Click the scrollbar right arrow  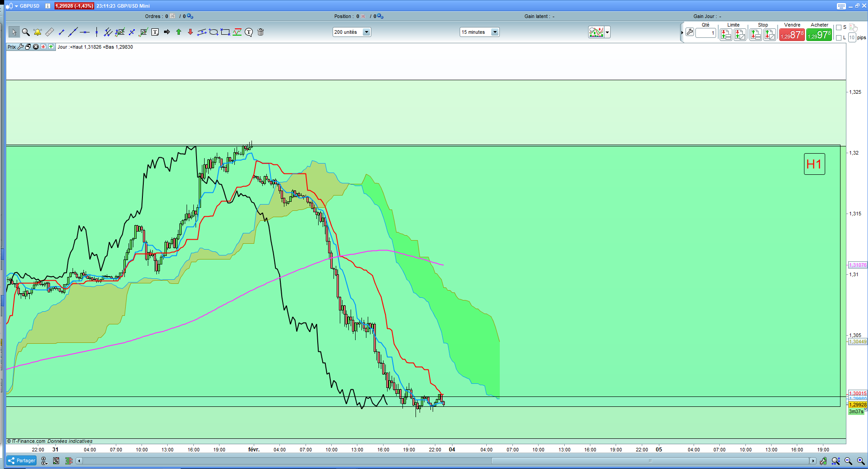click(x=813, y=461)
